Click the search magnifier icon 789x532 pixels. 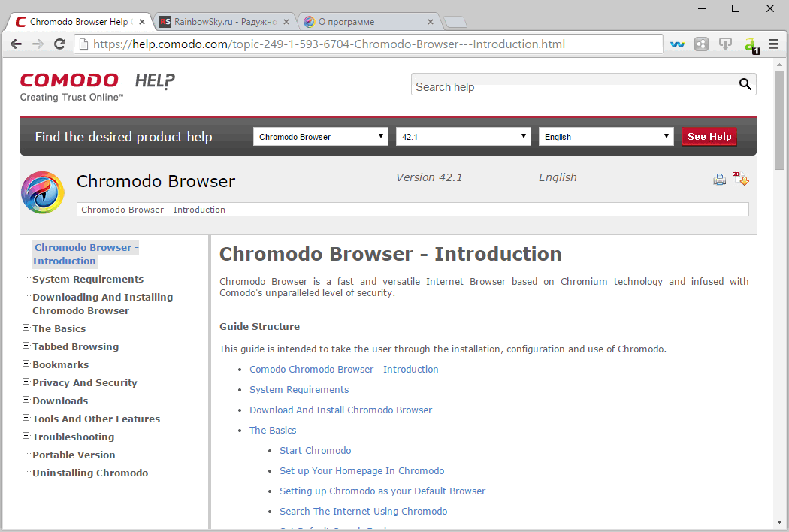[x=745, y=85]
